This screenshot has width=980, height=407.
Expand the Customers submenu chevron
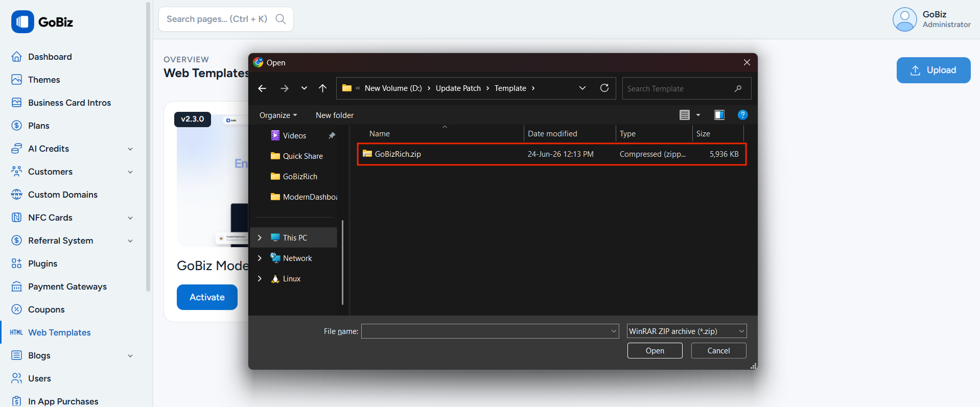(130, 172)
